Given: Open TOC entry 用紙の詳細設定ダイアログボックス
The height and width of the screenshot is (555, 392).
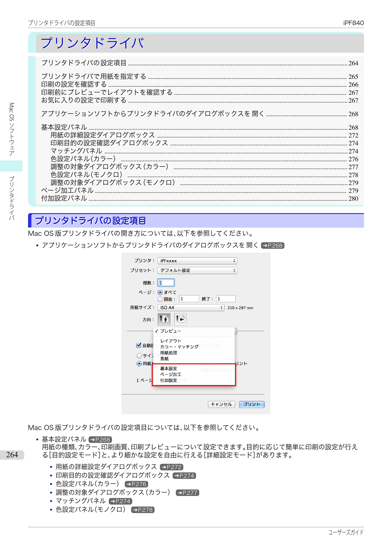Looking at the screenshot, I should click(204, 135).
